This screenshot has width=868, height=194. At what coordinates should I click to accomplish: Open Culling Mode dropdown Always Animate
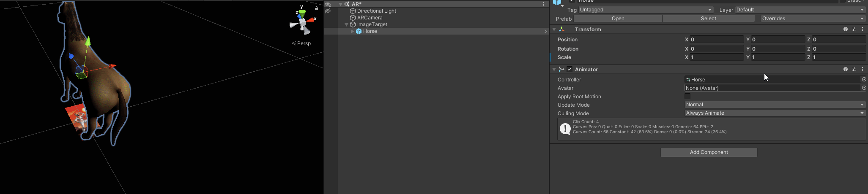click(775, 113)
